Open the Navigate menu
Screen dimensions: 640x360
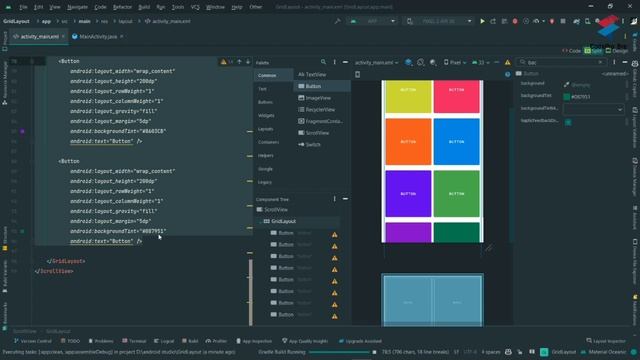pyautogui.click(x=77, y=7)
